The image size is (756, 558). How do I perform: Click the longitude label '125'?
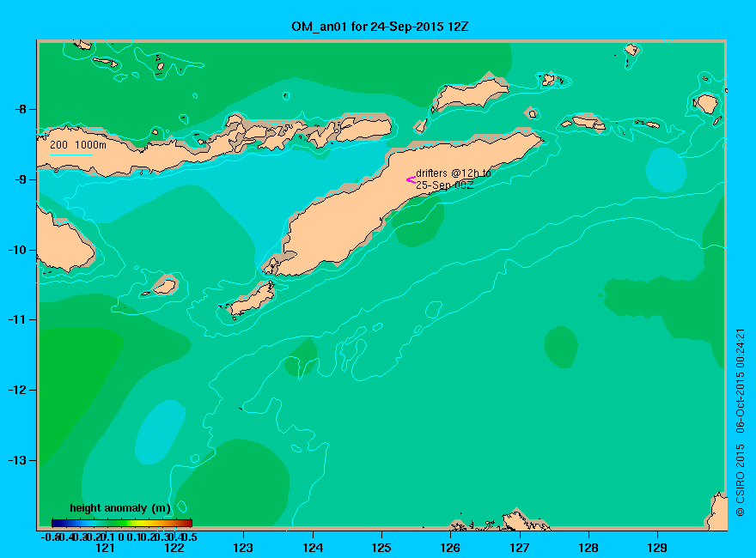pos(381,548)
